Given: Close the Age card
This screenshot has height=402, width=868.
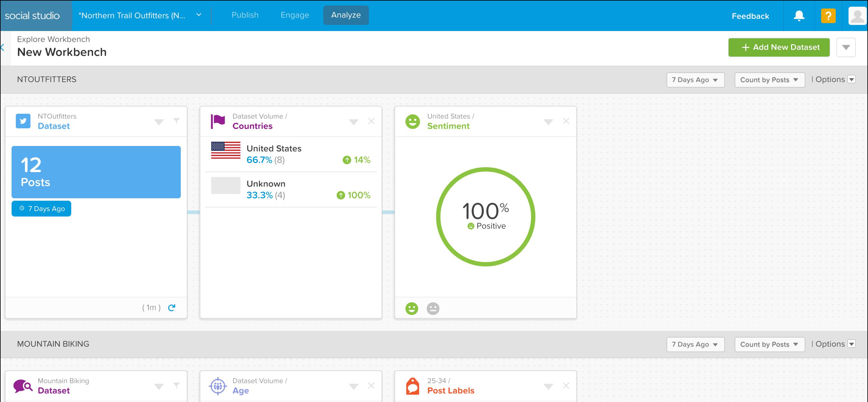Looking at the screenshot, I should [371, 386].
